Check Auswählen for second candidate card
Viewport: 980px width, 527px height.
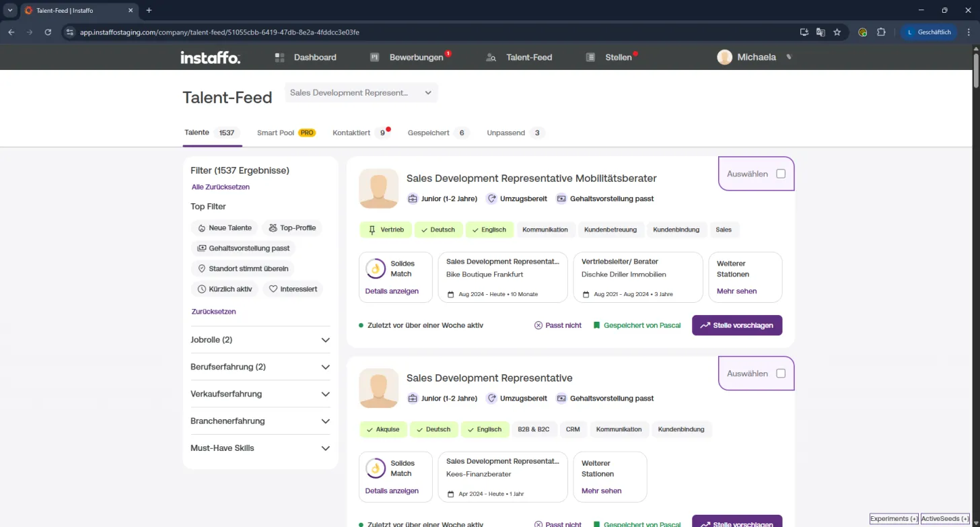[781, 374]
